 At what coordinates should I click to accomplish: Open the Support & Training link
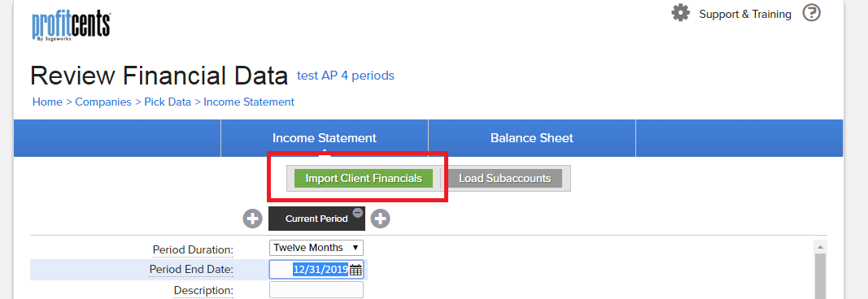pos(745,14)
